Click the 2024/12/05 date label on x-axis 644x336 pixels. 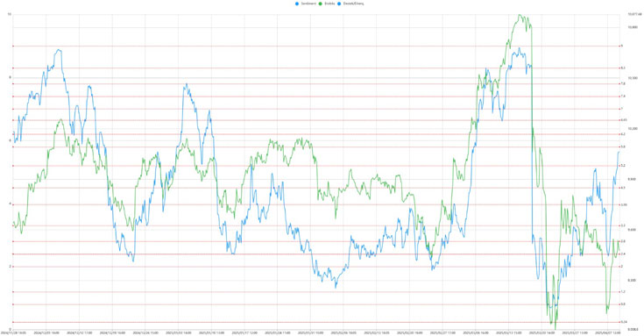(46, 332)
